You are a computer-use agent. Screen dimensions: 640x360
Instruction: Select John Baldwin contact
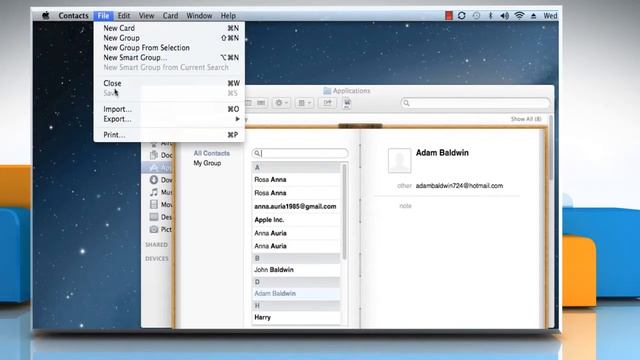(x=296, y=269)
